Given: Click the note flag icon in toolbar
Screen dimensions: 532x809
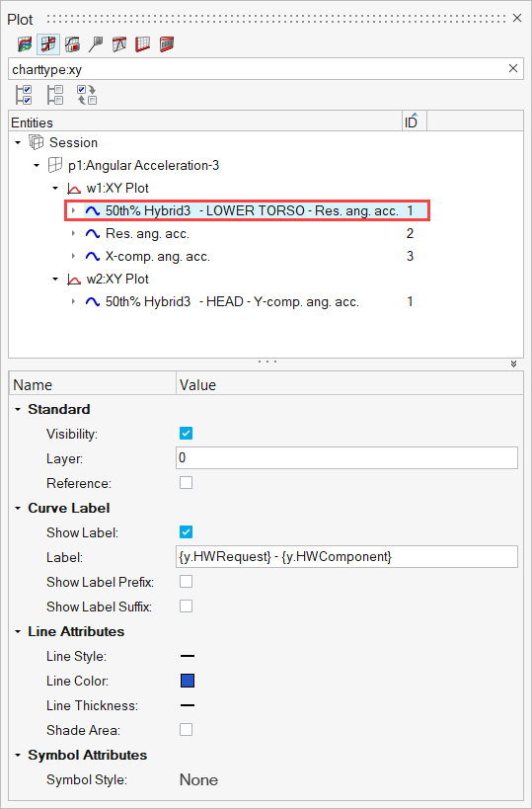Looking at the screenshot, I should point(96,44).
